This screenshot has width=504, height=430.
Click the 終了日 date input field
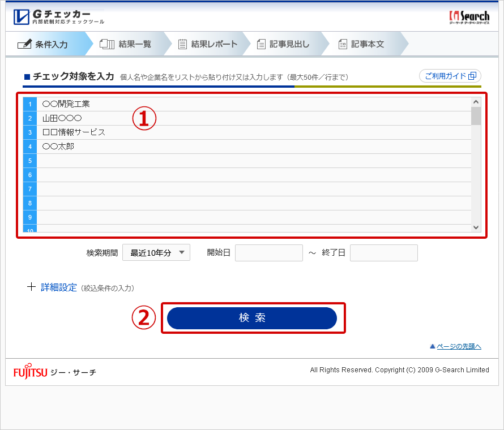pos(383,253)
